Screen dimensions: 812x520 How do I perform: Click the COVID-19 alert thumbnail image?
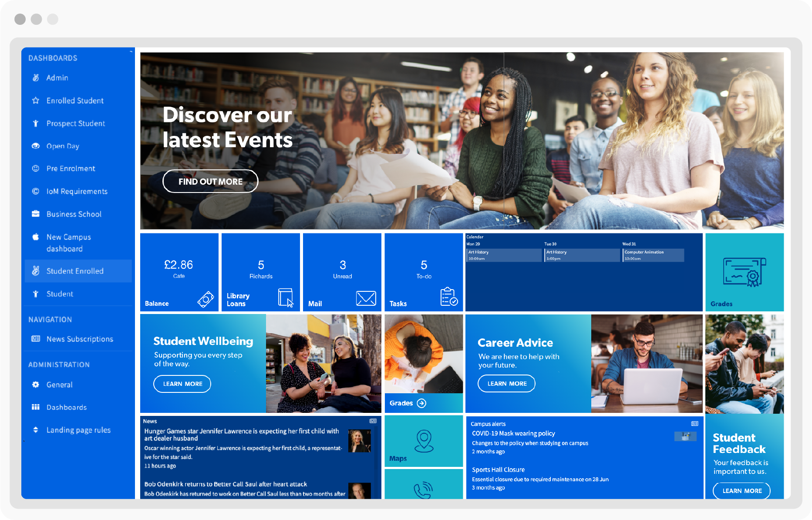click(x=685, y=436)
